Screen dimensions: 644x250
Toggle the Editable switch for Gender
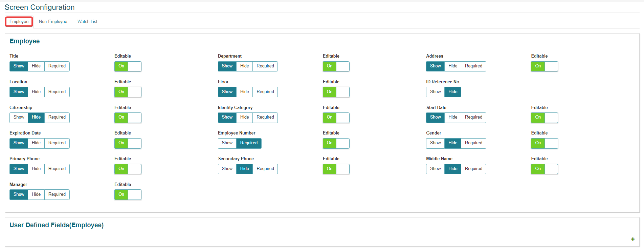point(544,143)
